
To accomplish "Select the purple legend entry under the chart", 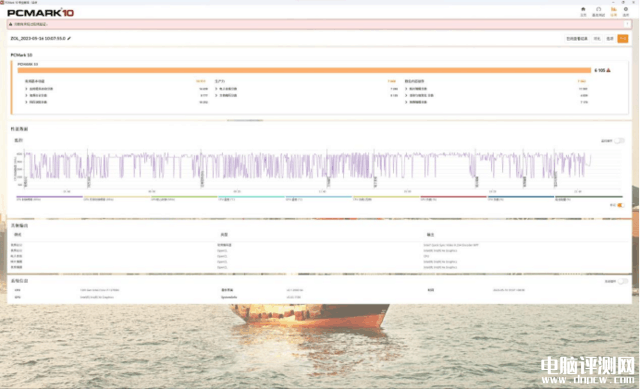I will [x=49, y=198].
